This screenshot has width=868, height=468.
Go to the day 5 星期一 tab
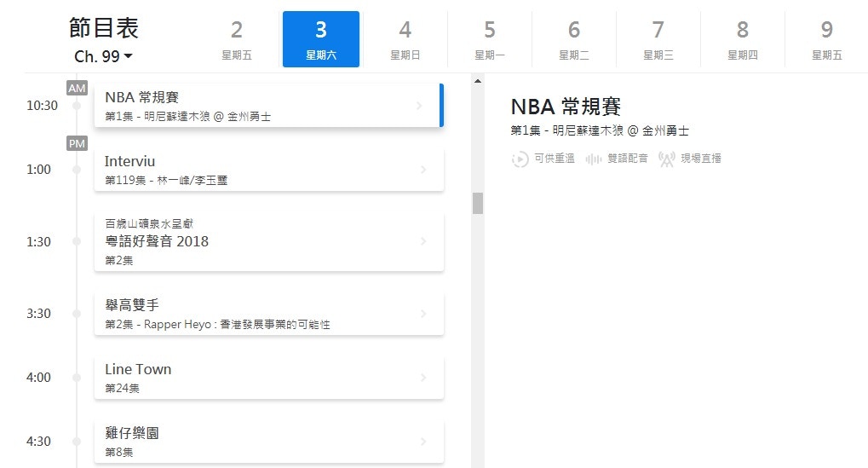coord(489,39)
